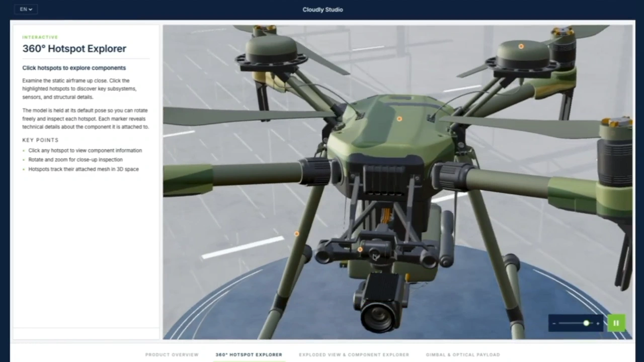Click the INTERACTIVE label
This screenshot has height=362, width=644.
pyautogui.click(x=40, y=37)
